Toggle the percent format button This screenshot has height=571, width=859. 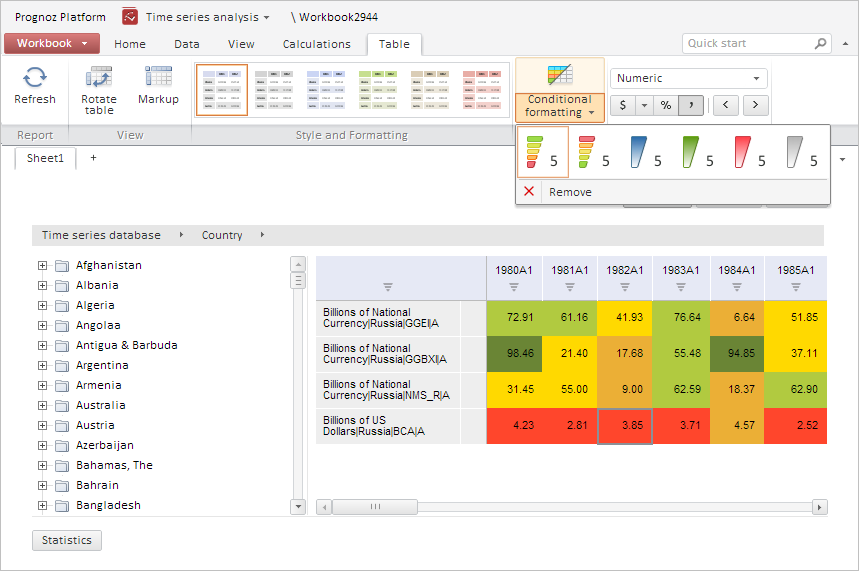(x=665, y=105)
